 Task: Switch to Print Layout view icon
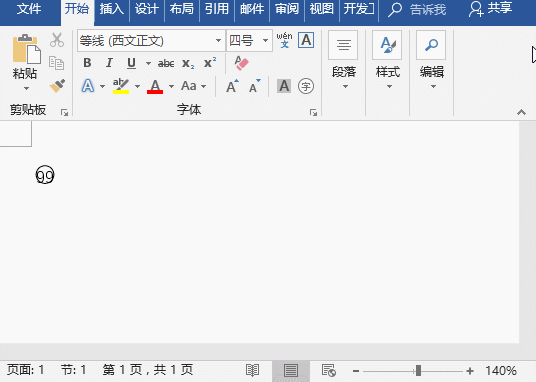coord(291,371)
